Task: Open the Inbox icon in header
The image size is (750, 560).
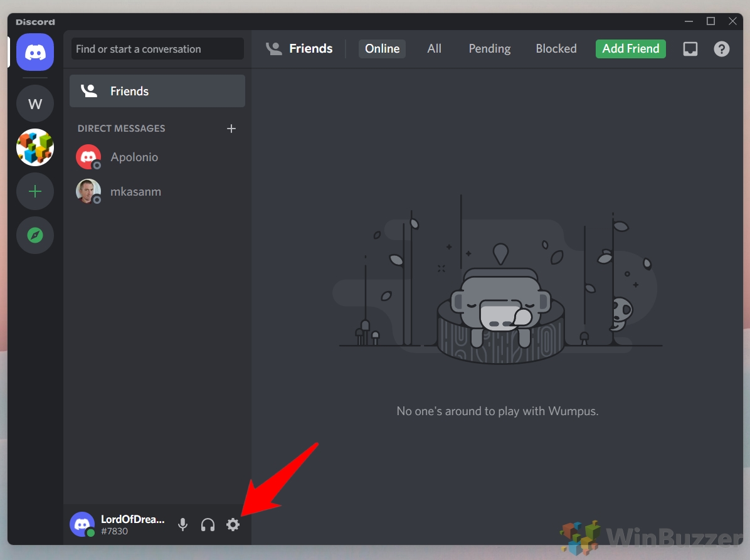Action: pos(690,49)
